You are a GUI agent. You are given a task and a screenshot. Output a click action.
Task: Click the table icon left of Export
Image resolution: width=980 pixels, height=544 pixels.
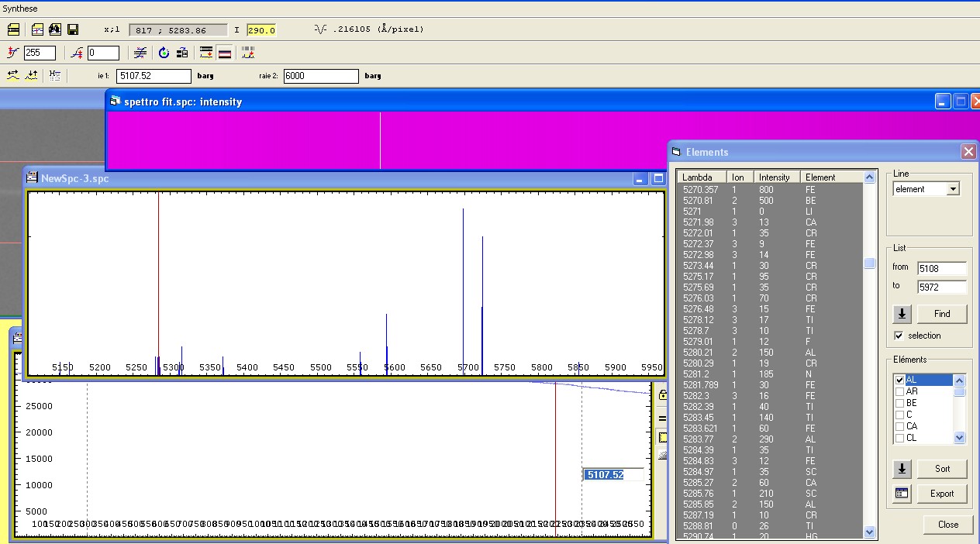(902, 494)
